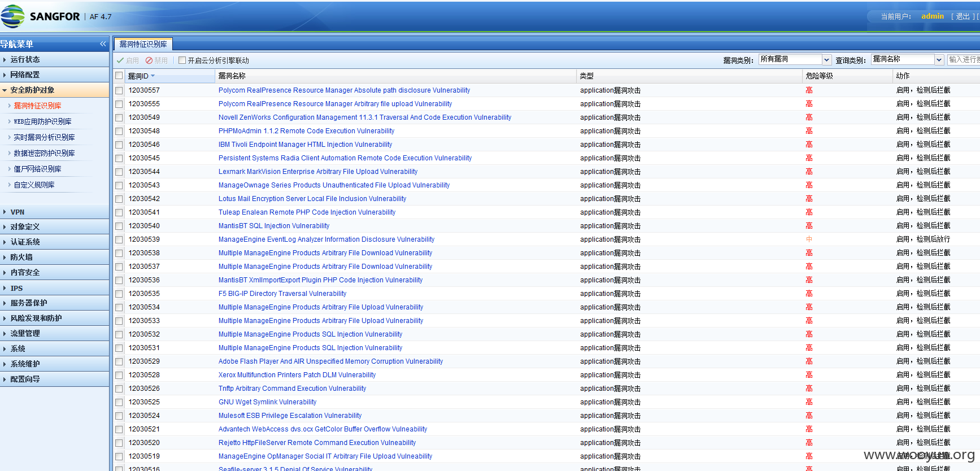980x471 pixels.
Task: Open 自定义规则库 in sidebar
Action: click(34, 185)
